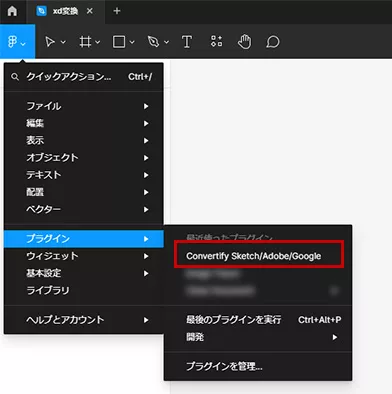392x394 pixels.
Task: Click the arrow next to ウィジェット
Action: point(146,256)
